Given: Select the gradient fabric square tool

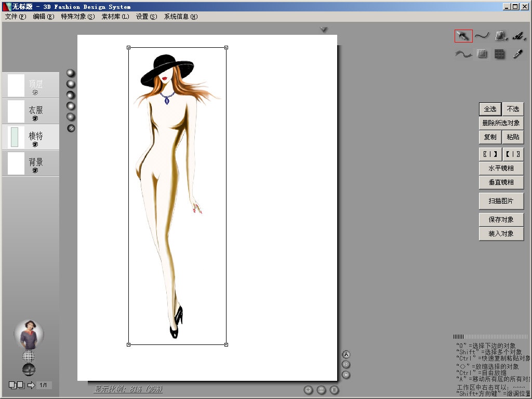Looking at the screenshot, I should 482,54.
